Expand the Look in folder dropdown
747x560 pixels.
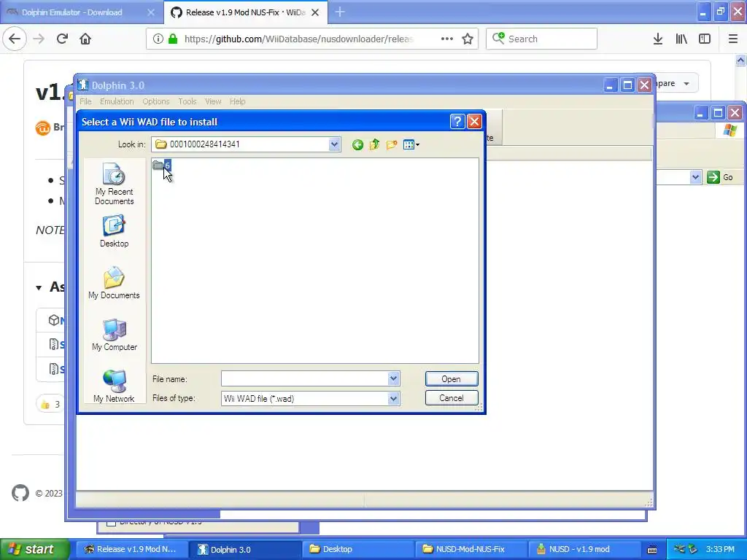point(334,144)
